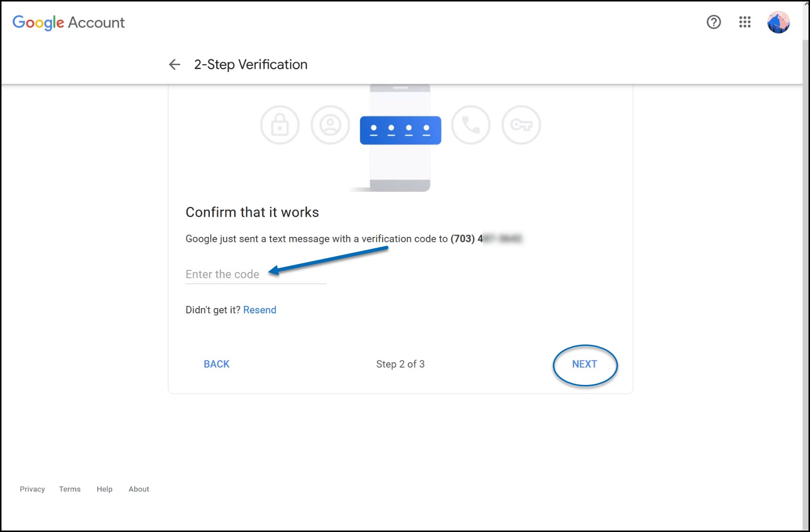Go back using the arrow beside 2-Step Verification
Image resolution: width=810 pixels, height=532 pixels.
pos(174,65)
